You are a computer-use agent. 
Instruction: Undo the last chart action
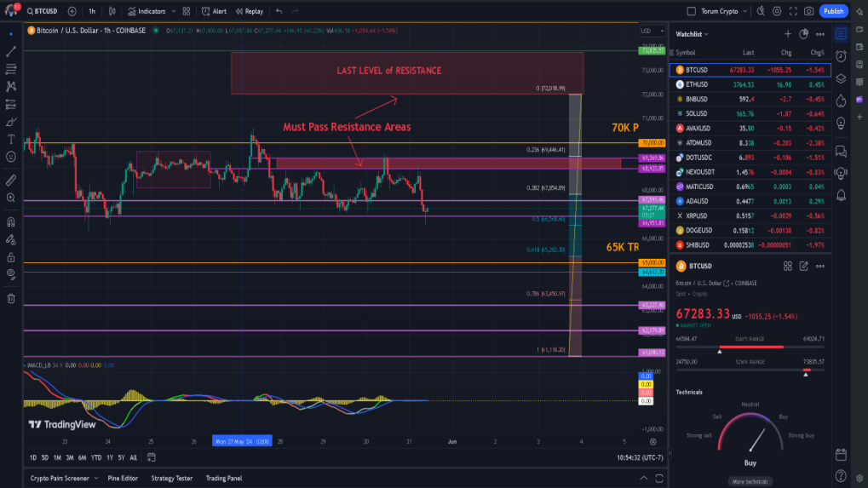click(x=279, y=11)
